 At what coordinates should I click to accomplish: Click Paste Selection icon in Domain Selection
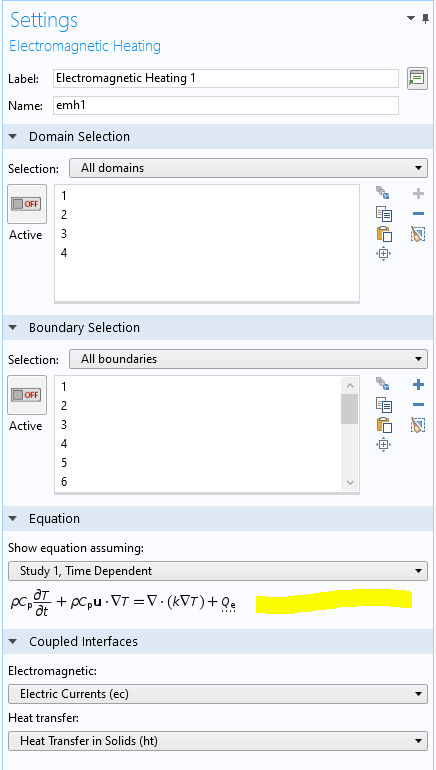(384, 234)
